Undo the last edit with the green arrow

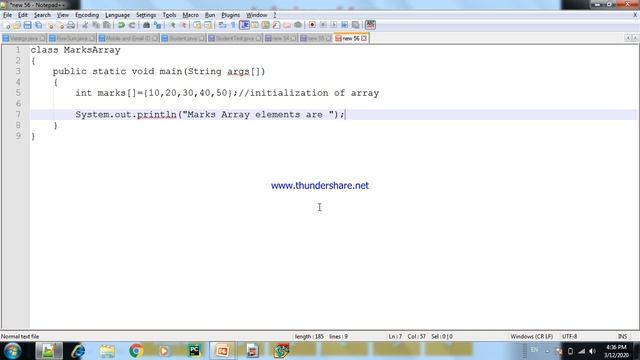121,25
